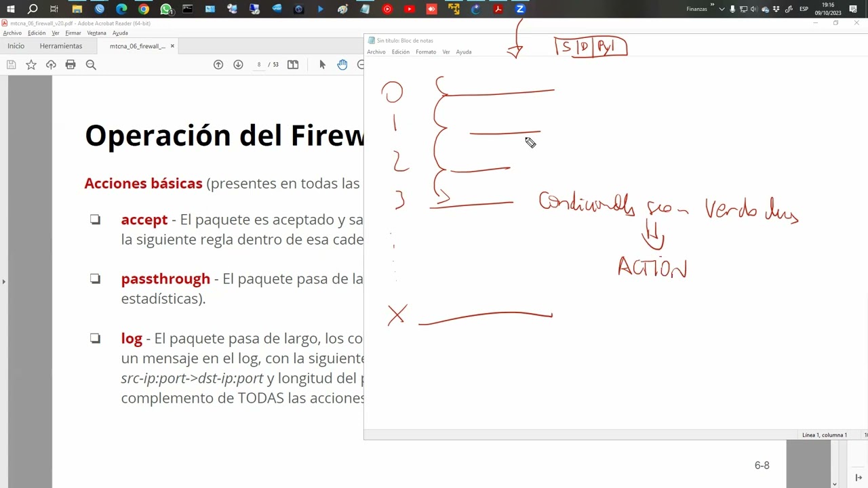
Task: Open network settings icon in system tray
Action: (x=743, y=9)
